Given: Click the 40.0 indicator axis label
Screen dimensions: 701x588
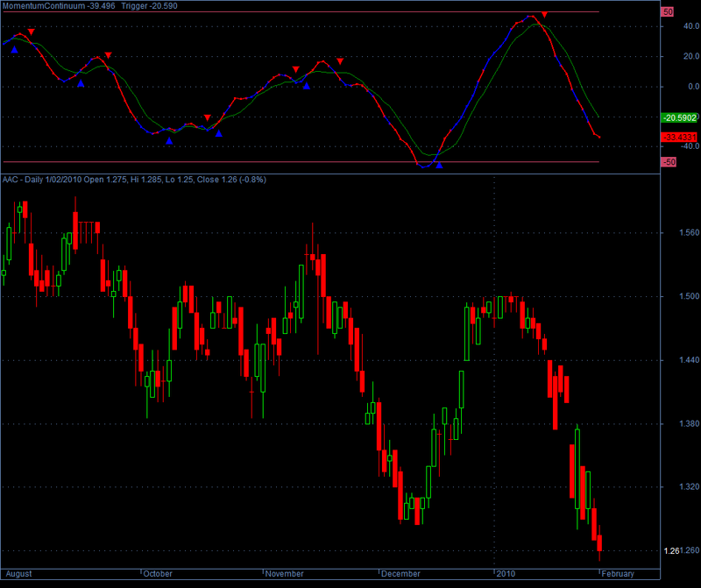Looking at the screenshot, I should (691, 26).
